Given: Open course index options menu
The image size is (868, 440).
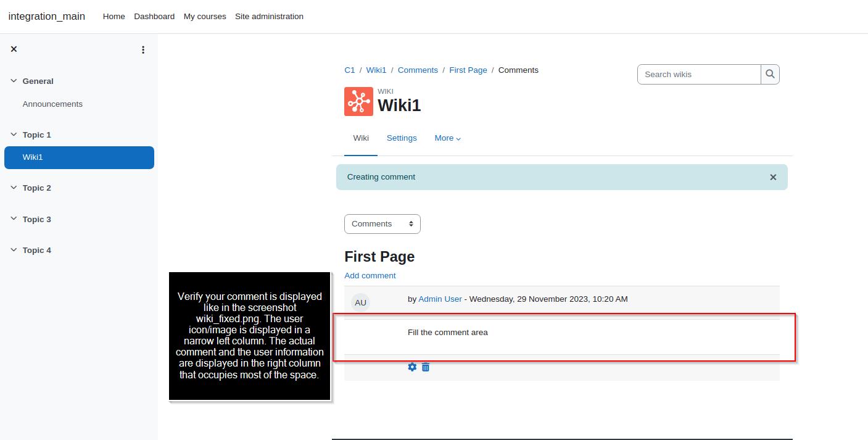Looking at the screenshot, I should tap(143, 50).
